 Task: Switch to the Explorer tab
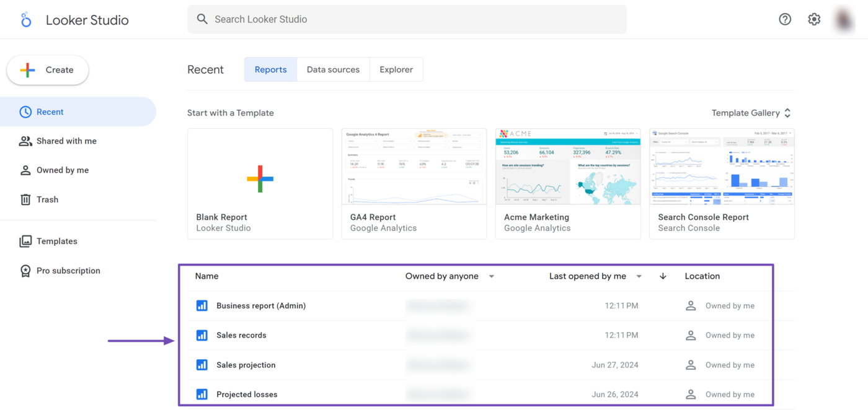(396, 69)
